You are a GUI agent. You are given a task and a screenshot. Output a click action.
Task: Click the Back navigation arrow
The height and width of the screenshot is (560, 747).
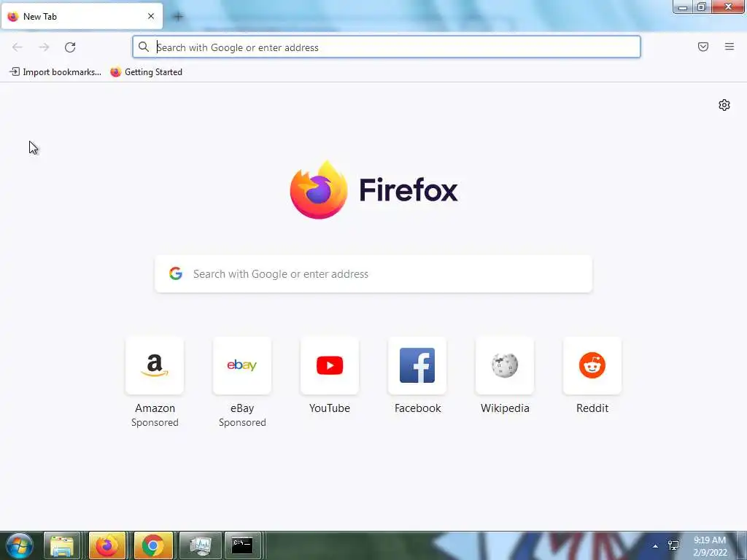(18, 47)
